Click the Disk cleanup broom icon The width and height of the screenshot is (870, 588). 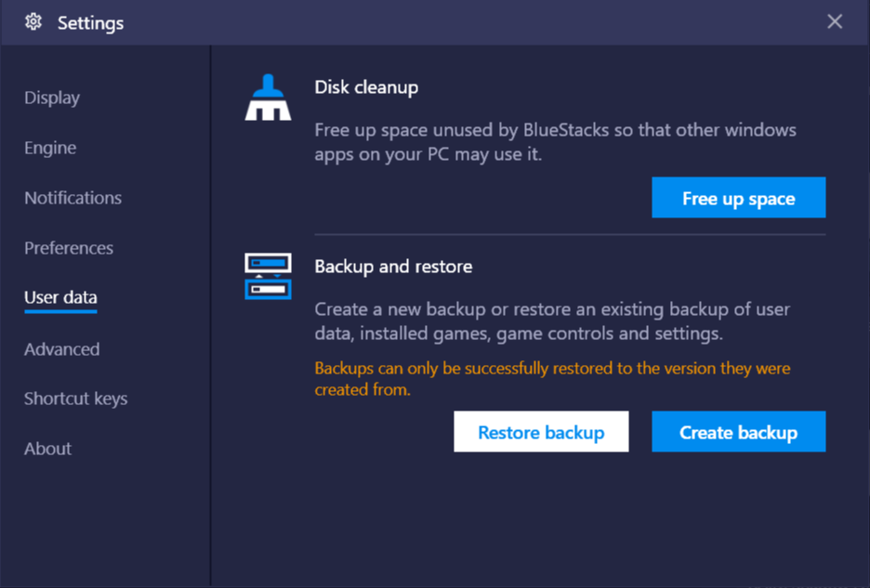click(268, 98)
